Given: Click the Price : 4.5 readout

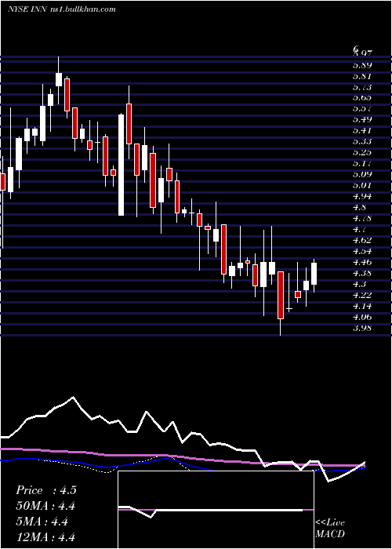Looking at the screenshot, I should pos(45,490).
